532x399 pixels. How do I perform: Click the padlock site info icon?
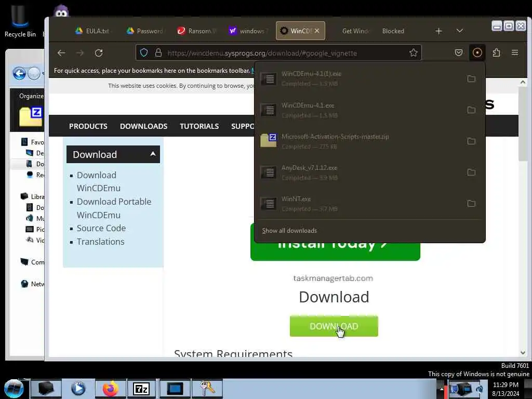click(x=158, y=53)
